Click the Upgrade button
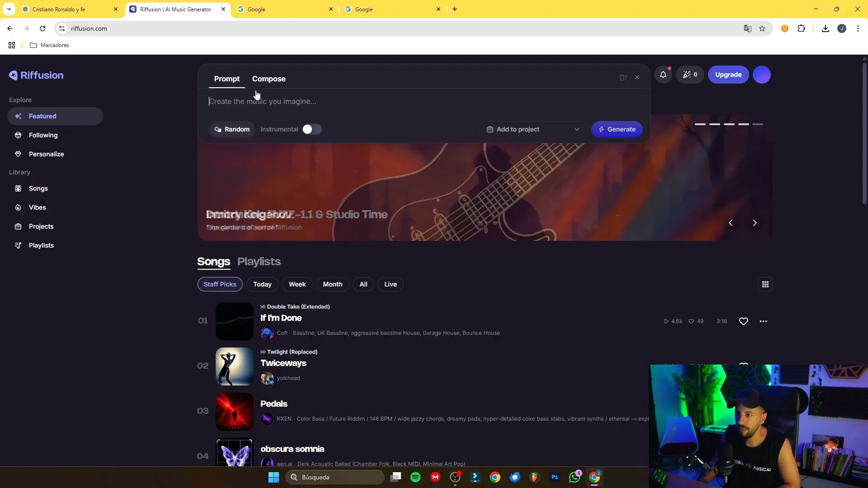Image resolution: width=868 pixels, height=488 pixels. 728,75
